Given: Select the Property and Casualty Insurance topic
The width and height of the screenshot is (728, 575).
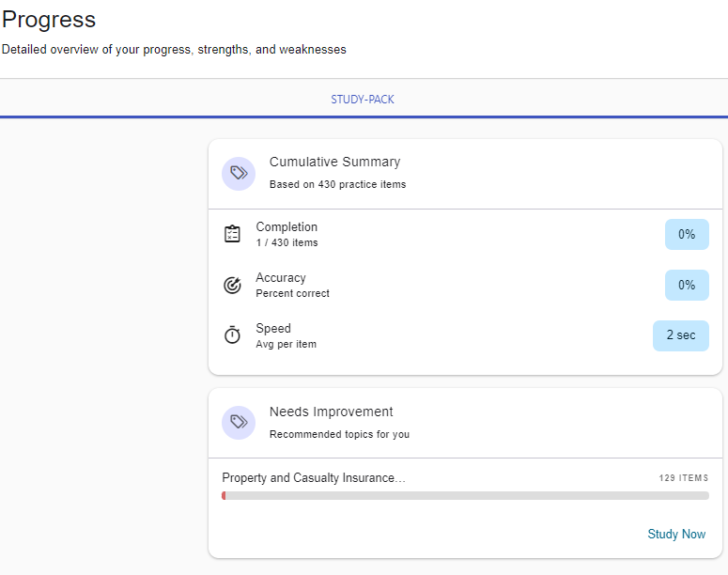Looking at the screenshot, I should (314, 478).
